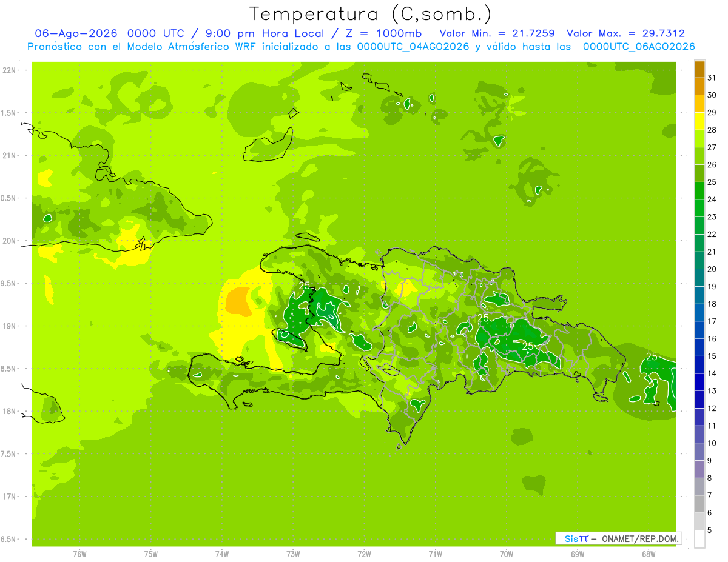Select the "06-Ago-2026 0000 UTC" date text

click(x=110, y=33)
